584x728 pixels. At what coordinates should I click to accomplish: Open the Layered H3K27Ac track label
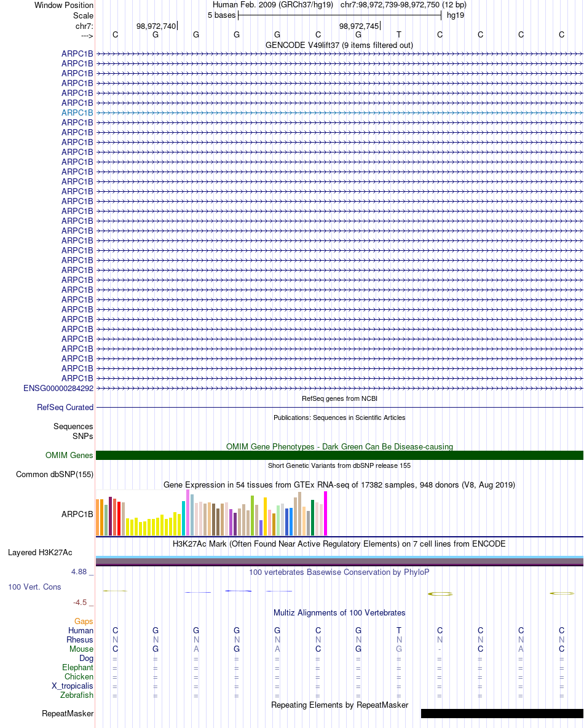tap(40, 553)
